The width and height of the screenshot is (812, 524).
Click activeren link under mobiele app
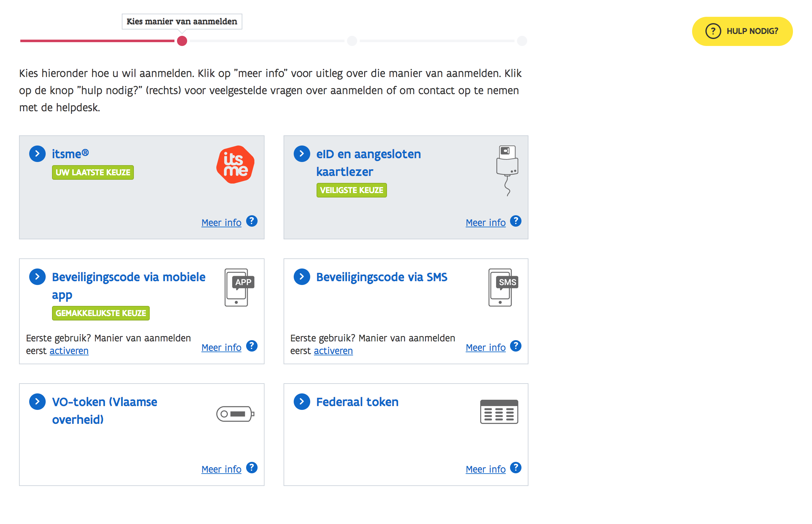(x=69, y=351)
